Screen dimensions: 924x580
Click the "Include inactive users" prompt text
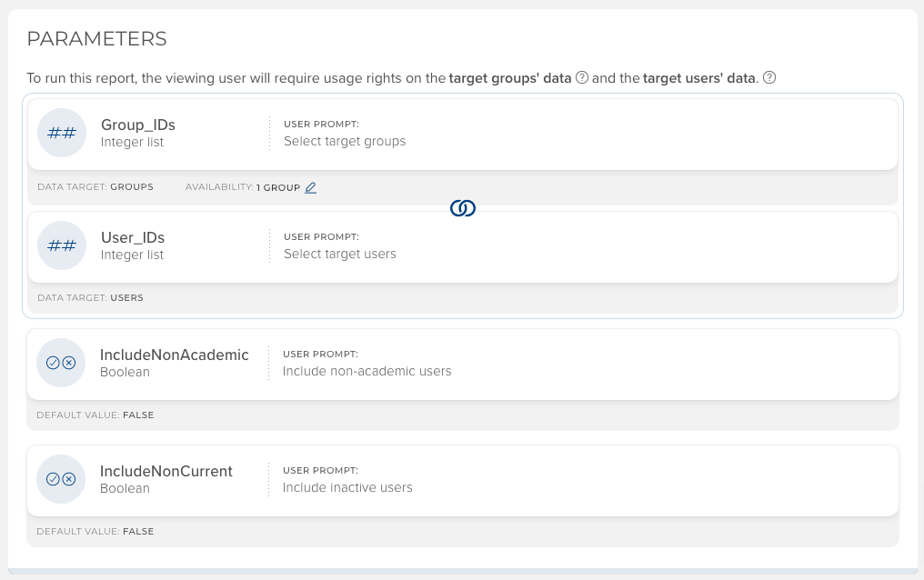[347, 487]
